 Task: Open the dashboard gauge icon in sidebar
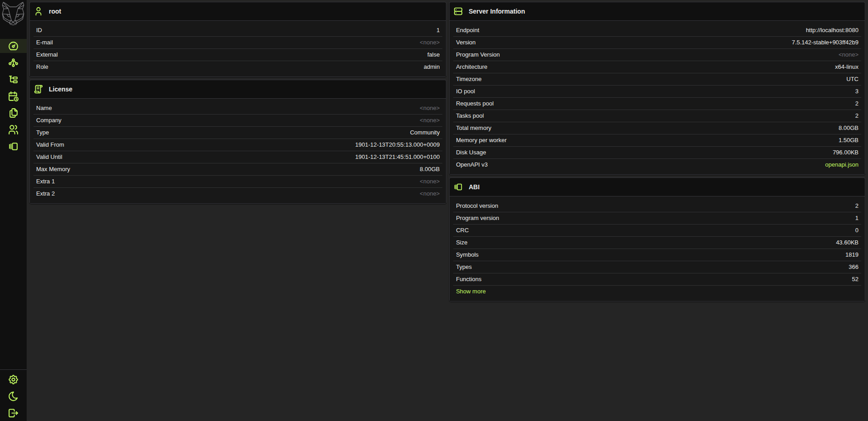coord(14,46)
